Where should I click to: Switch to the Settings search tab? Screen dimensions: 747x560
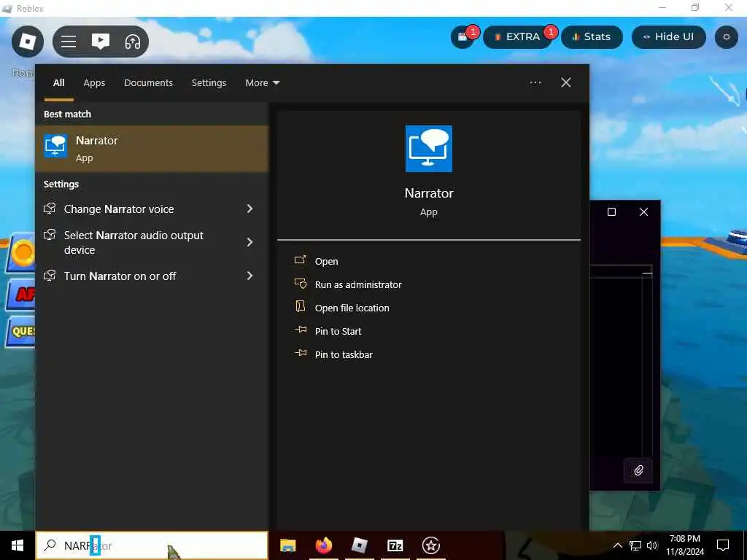tap(209, 83)
